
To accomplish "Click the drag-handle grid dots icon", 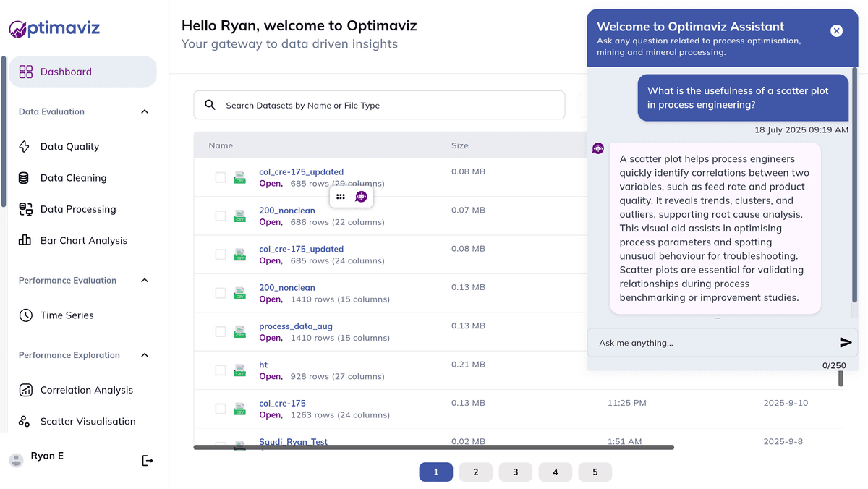I will pyautogui.click(x=341, y=197).
